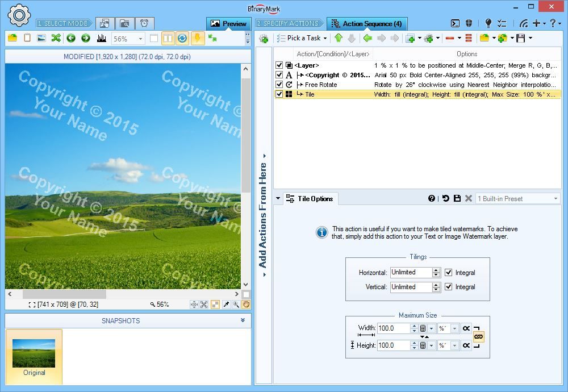Go to previous image with green left arrow
The height and width of the screenshot is (392, 568).
click(71, 37)
